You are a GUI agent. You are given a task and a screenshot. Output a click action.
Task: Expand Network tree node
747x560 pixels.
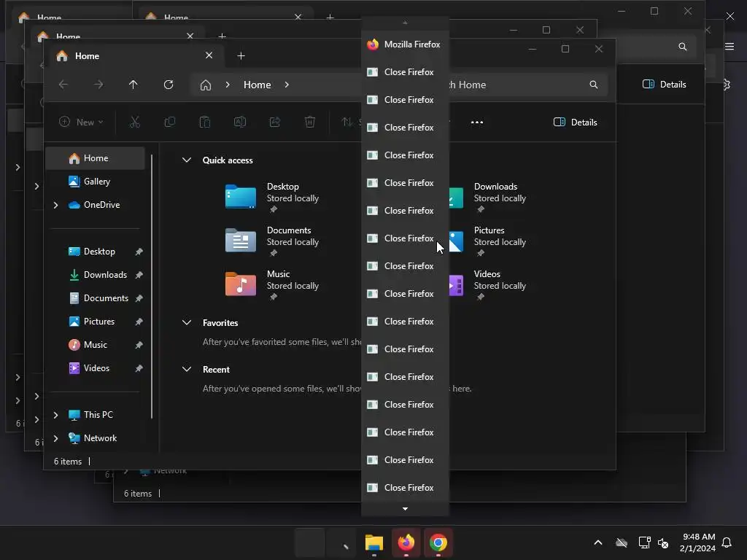click(x=55, y=438)
